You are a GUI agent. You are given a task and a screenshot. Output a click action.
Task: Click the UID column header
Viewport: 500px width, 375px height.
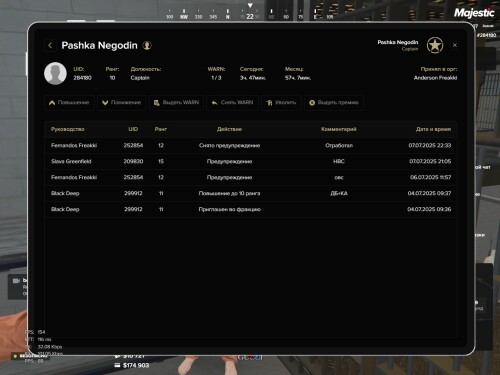point(133,129)
